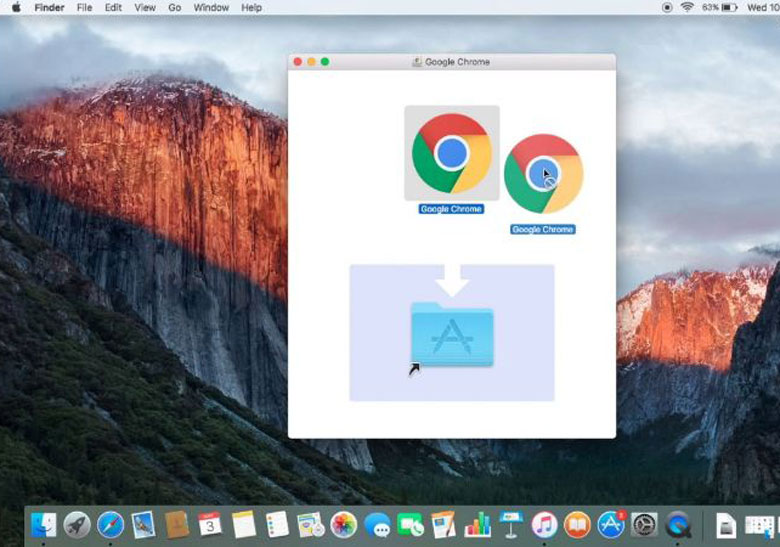Viewport: 780px width, 547px height.
Task: Open the Finder menu
Action: click(x=49, y=7)
